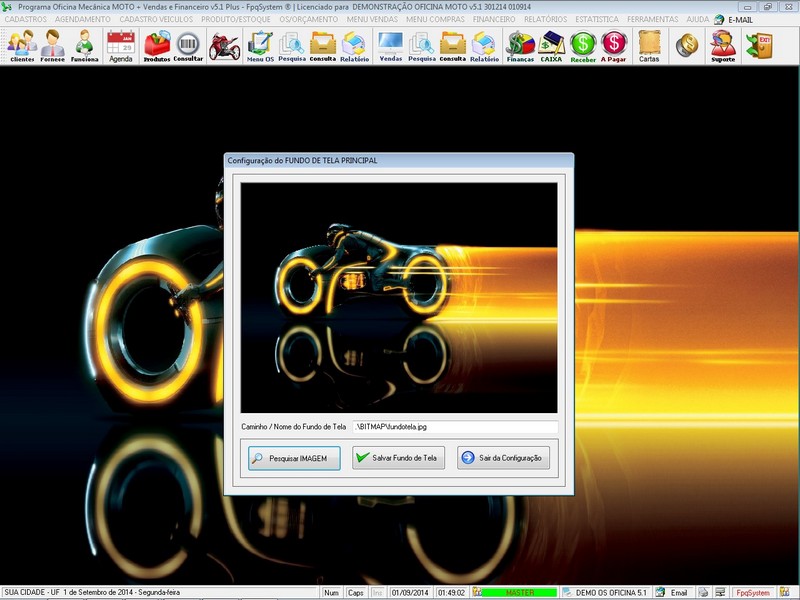Open the AJUDA menu
Screen dimensions: 800x600
[697, 19]
